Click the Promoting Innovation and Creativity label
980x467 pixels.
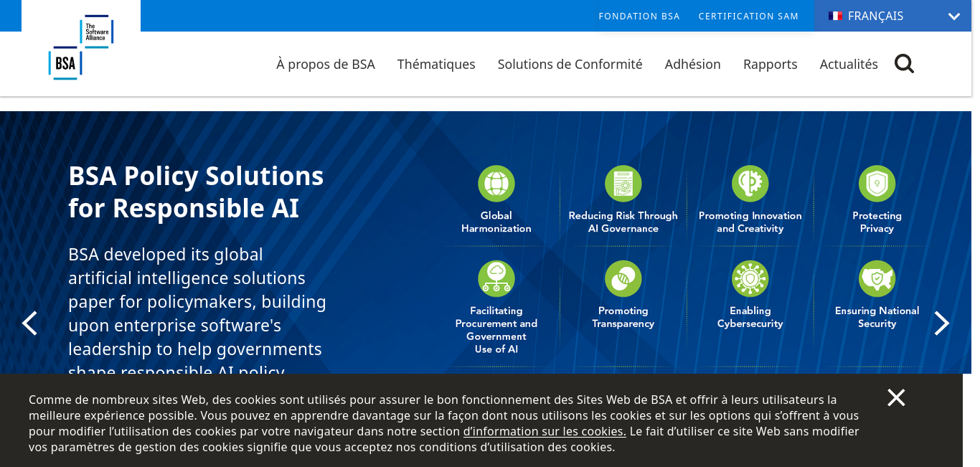pos(750,222)
